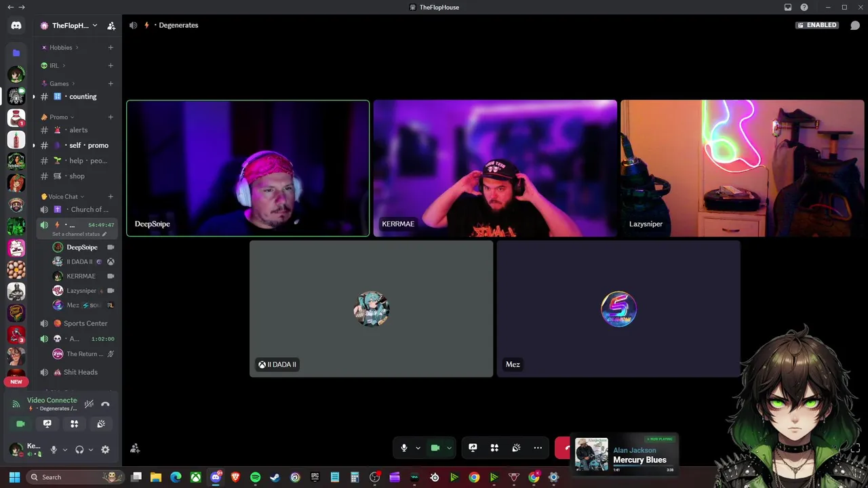Open voice connection signal info icon

coord(16,404)
